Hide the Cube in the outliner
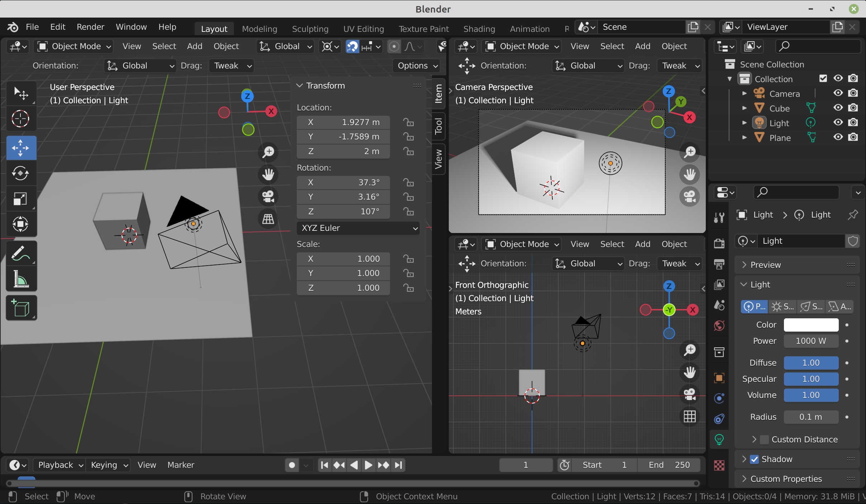 coord(838,108)
